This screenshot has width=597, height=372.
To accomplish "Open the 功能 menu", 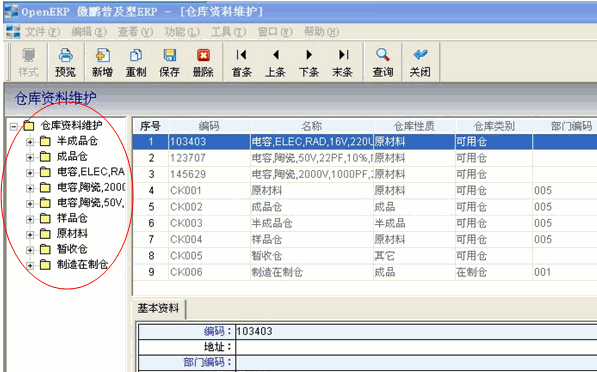I will coord(182,32).
